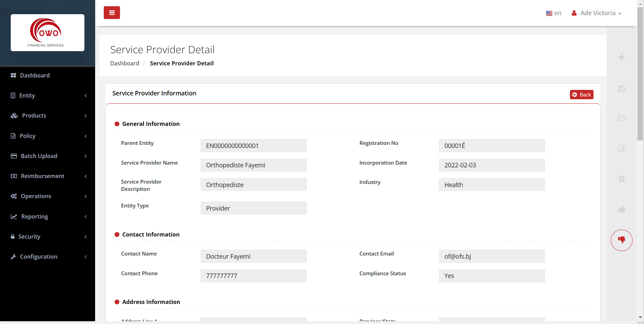The image size is (644, 324).
Task: Expand the Batch Upload menu chevron
Action: coord(85,156)
